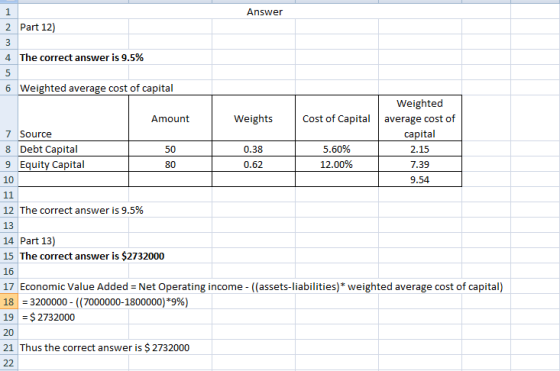Click the '= 3200000 - ((7000000-1800000)*9%)' cell
The width and height of the screenshot is (560, 371).
coord(105,302)
